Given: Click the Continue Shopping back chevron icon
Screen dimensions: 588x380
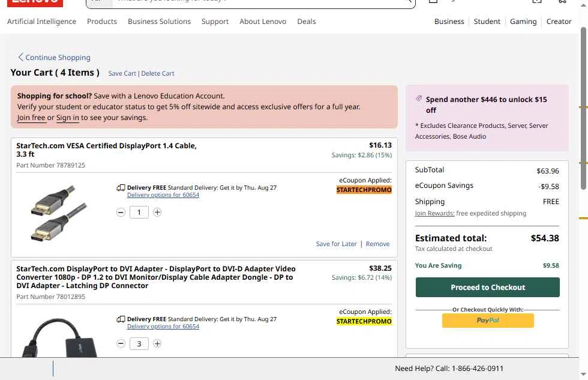Looking at the screenshot, I should click(x=20, y=57).
